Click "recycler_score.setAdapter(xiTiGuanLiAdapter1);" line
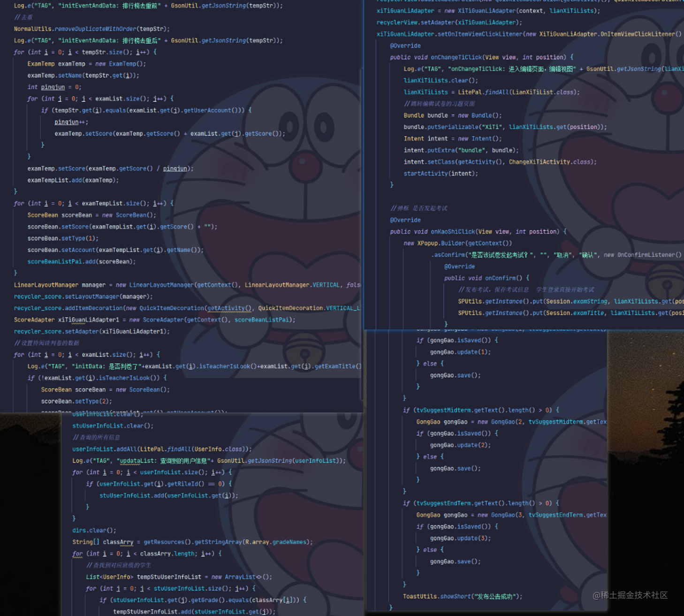The height and width of the screenshot is (616, 684). click(x=92, y=331)
